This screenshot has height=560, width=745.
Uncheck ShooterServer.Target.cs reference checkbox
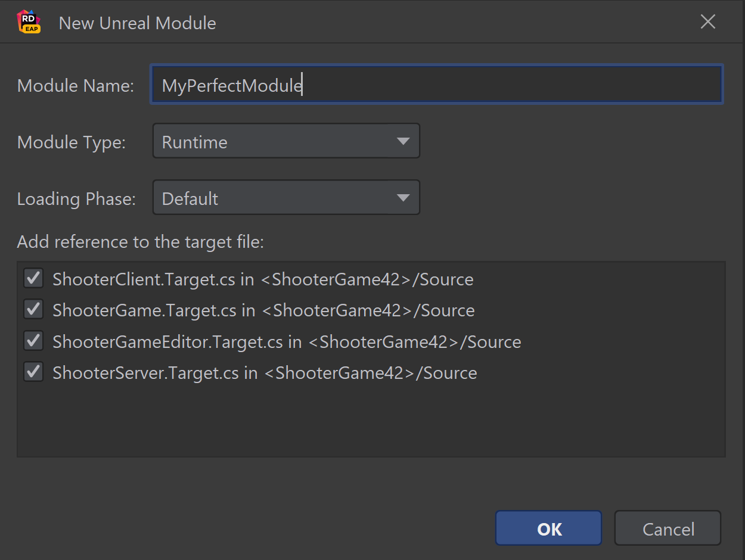33,372
